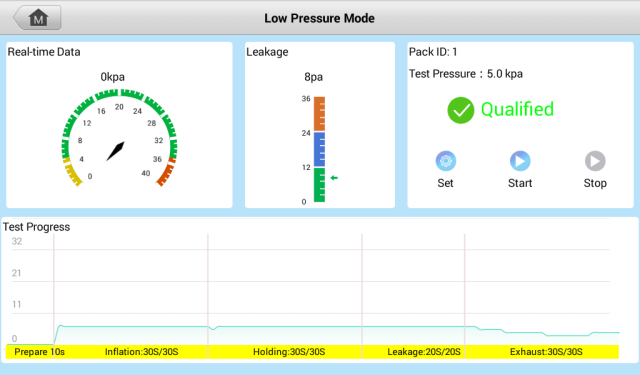Click the Stop label
Image resolution: width=640 pixels, height=375 pixels.
click(x=595, y=183)
